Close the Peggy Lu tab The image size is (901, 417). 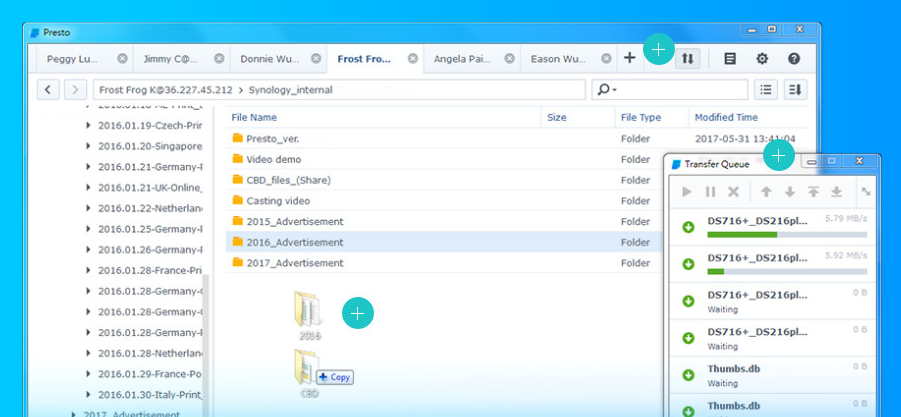[122, 59]
